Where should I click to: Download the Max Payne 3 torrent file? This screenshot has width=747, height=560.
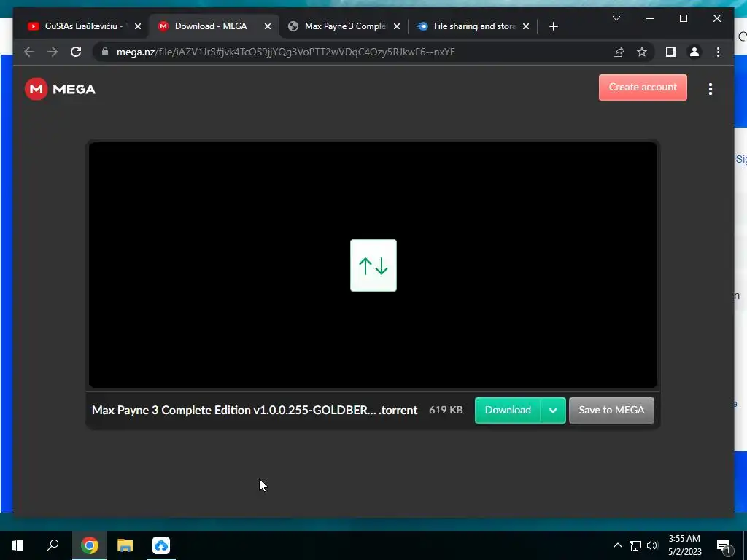[508, 410]
